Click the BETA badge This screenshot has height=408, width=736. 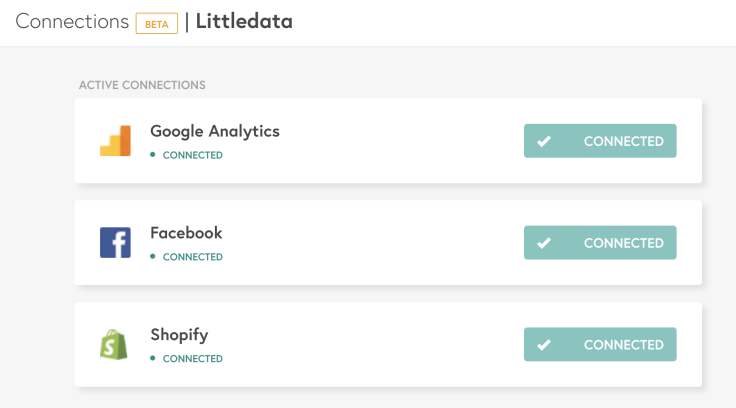click(x=157, y=23)
